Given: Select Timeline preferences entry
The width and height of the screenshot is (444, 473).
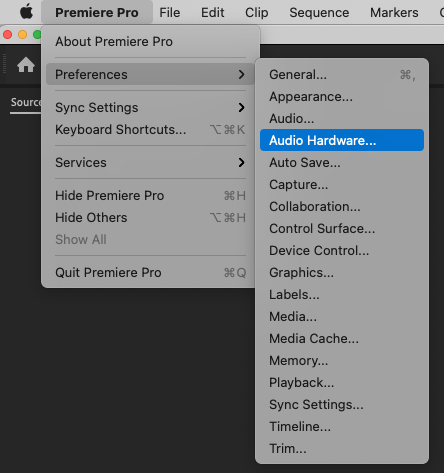Looking at the screenshot, I should click(x=342, y=426).
